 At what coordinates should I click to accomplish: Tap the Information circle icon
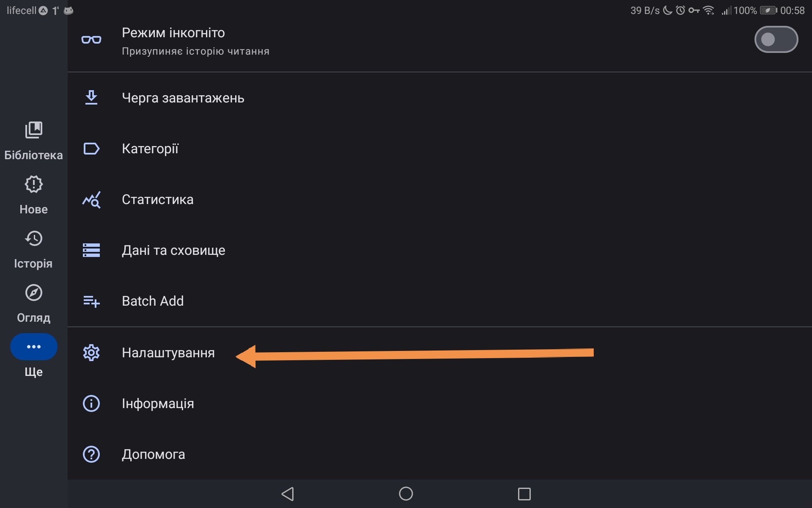[91, 403]
